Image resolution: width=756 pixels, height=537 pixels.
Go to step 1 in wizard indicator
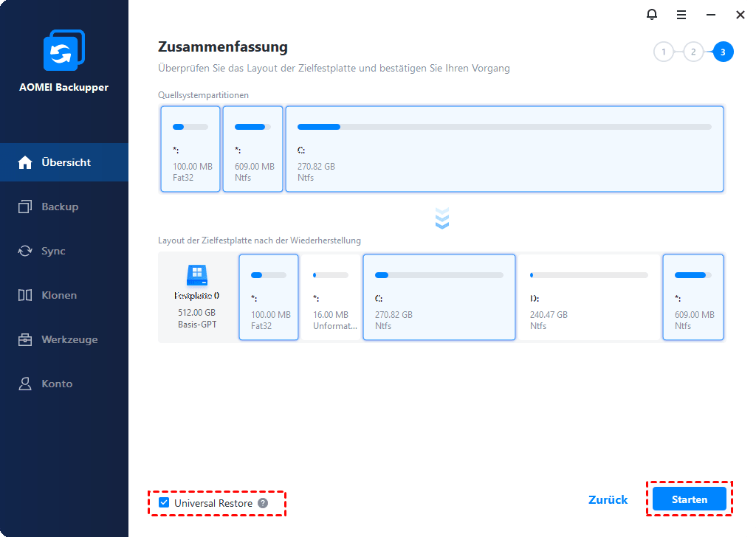664,52
